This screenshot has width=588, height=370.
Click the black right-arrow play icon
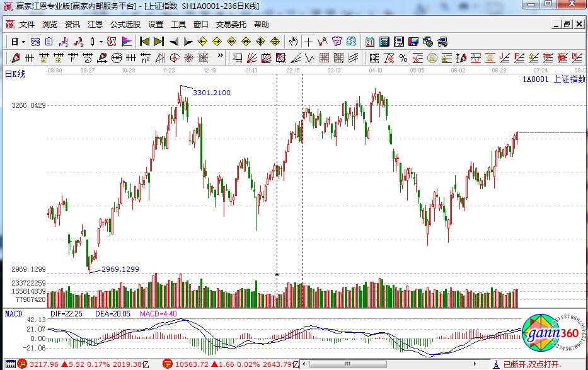click(x=188, y=42)
